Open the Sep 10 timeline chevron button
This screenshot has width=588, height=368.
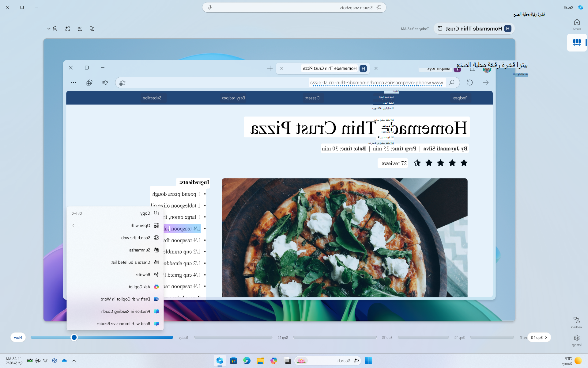539,337
